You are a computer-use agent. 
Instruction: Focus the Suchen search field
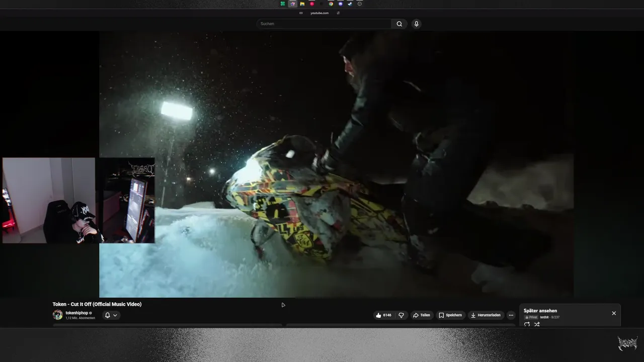[324, 24]
